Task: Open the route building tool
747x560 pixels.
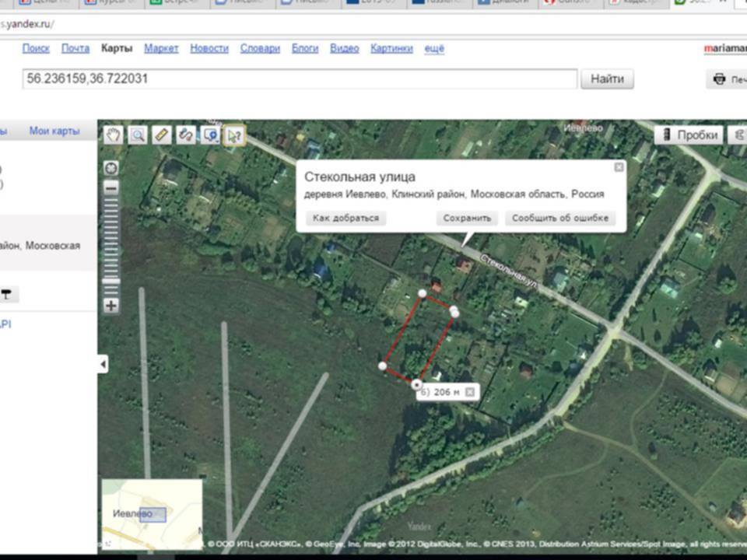Action: pos(185,135)
